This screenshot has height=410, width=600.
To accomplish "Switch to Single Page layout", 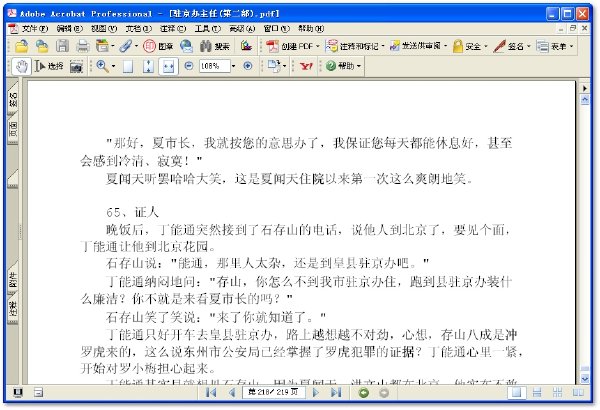I will tap(517, 392).
